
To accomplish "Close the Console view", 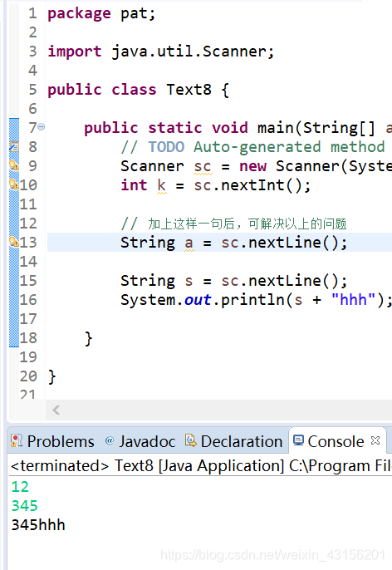I will pyautogui.click(x=375, y=440).
